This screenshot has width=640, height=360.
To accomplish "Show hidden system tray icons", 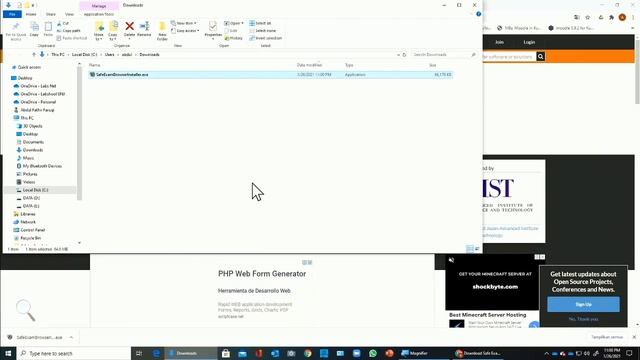I will (x=547, y=353).
